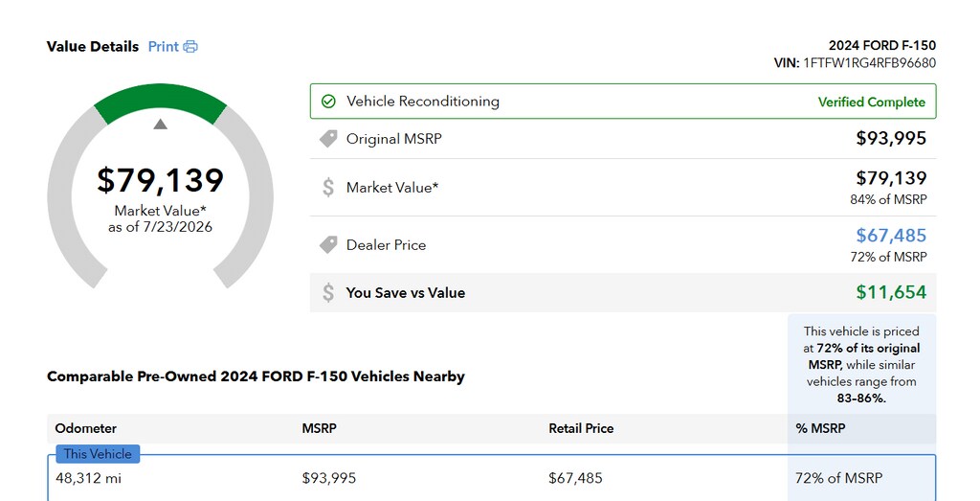Click the VIN number 1FTFW1RG4RFB96680
The image size is (980, 501).
tap(869, 63)
